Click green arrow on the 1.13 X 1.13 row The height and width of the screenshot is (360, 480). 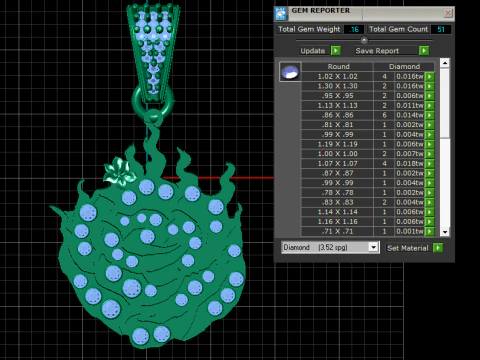(x=430, y=105)
